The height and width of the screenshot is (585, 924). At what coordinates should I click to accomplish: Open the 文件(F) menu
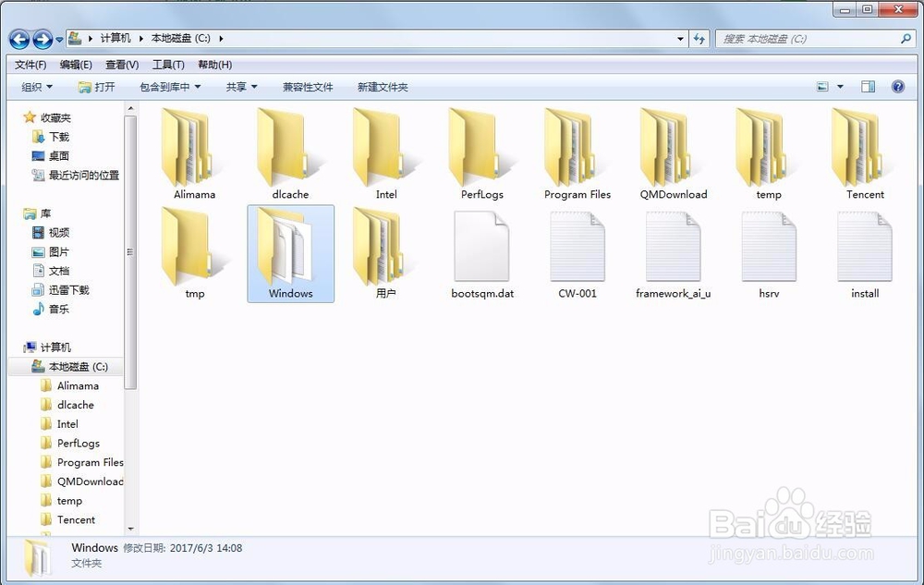[x=30, y=65]
